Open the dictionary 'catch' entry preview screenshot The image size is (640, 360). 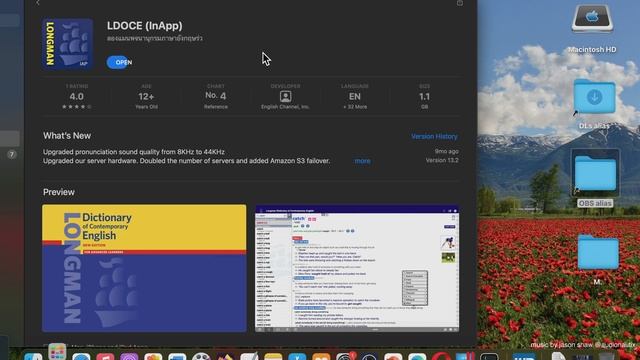point(357,268)
